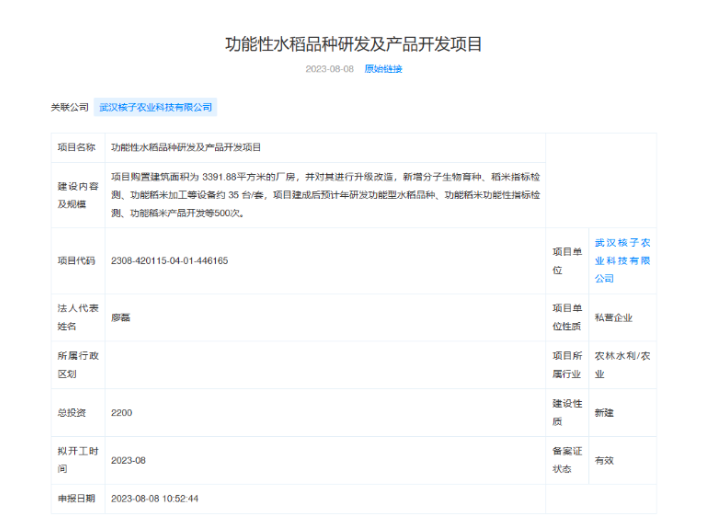The image size is (703, 516).
Task: Open the company link in the 项目单位 row
Action: pyautogui.click(x=622, y=260)
